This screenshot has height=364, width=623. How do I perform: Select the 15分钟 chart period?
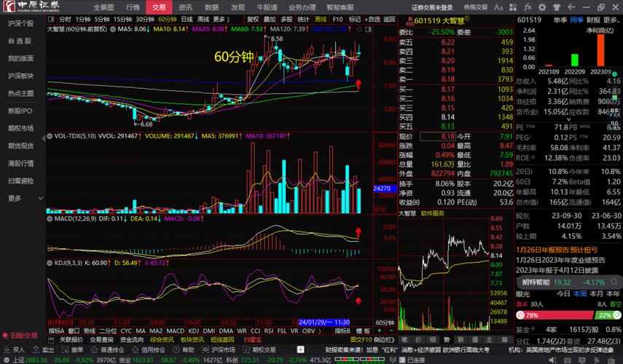[123, 19]
